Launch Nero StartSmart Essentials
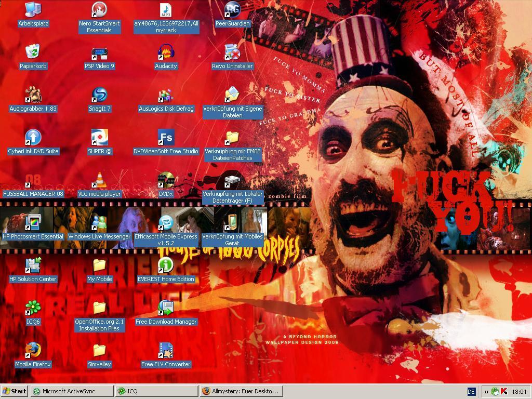532x399 pixels. pos(99,10)
